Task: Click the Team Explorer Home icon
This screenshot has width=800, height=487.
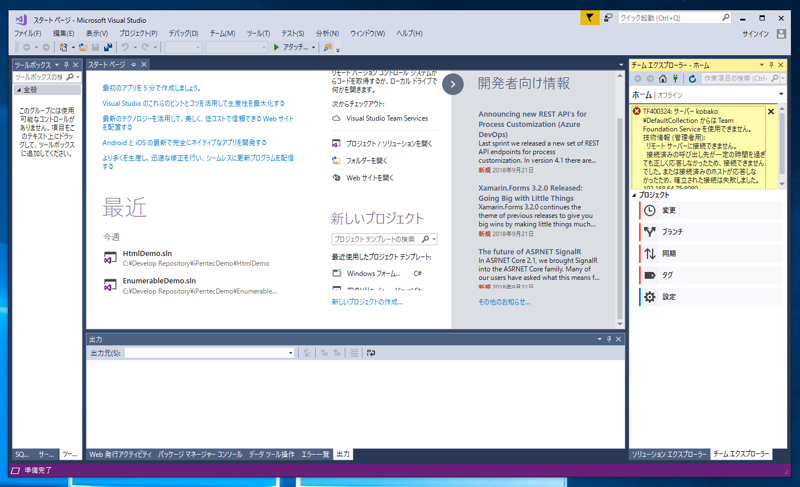Action: [663, 79]
